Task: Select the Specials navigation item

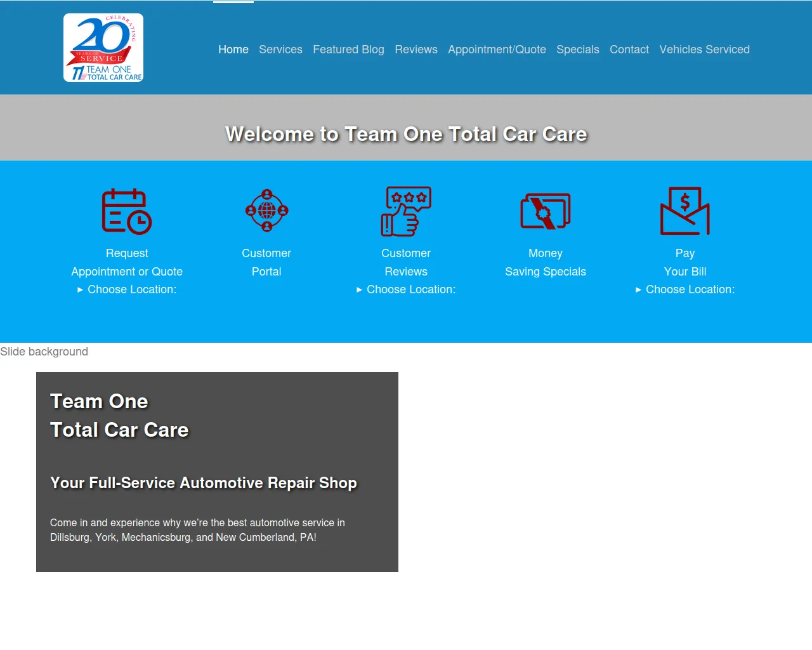Action: 578,50
